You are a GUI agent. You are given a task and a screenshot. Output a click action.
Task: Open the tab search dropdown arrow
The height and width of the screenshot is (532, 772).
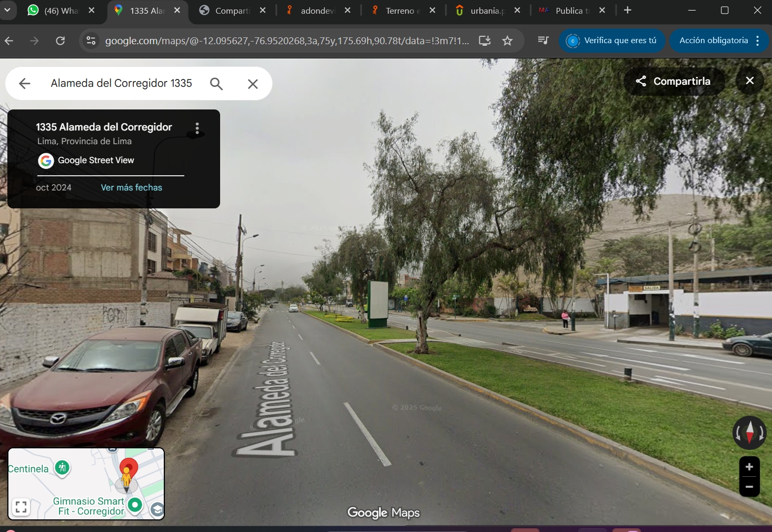[7, 11]
